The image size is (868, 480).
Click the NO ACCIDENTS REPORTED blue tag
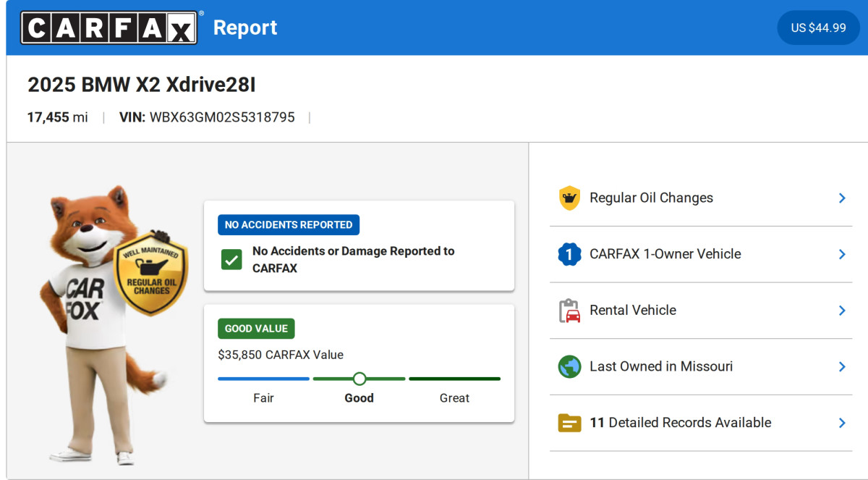pyautogui.click(x=289, y=224)
